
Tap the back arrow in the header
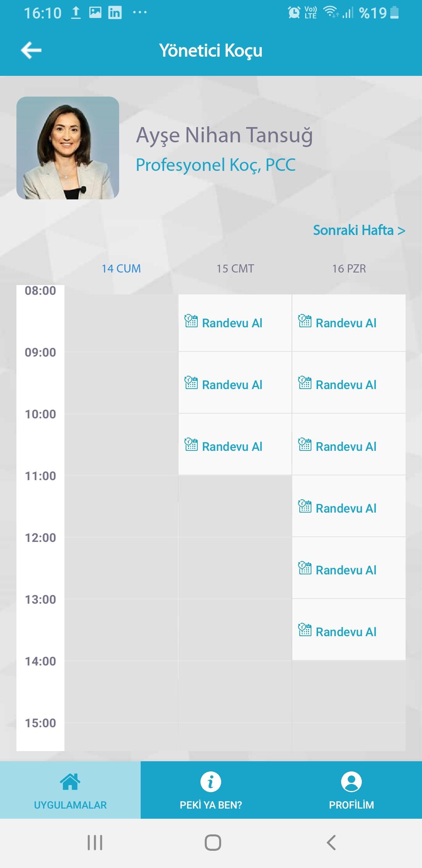[31, 50]
